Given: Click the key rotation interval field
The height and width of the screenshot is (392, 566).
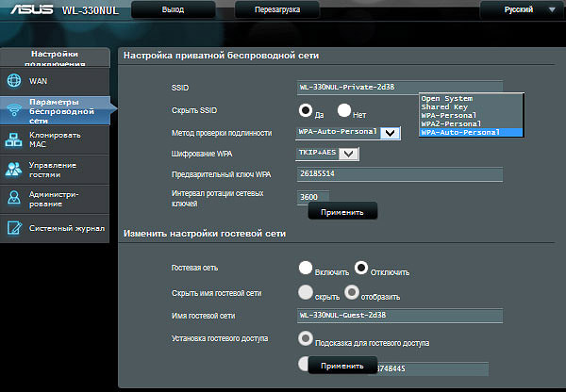Looking at the screenshot, I should tap(312, 197).
